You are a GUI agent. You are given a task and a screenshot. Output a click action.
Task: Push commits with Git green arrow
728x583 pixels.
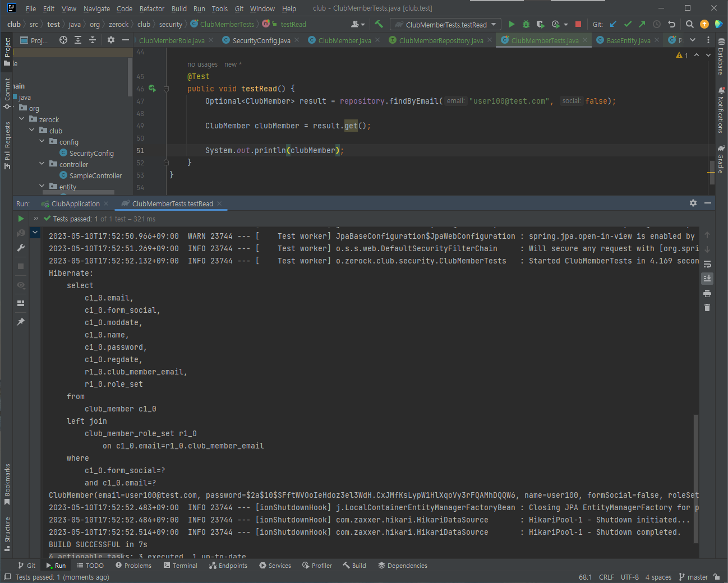coord(642,24)
